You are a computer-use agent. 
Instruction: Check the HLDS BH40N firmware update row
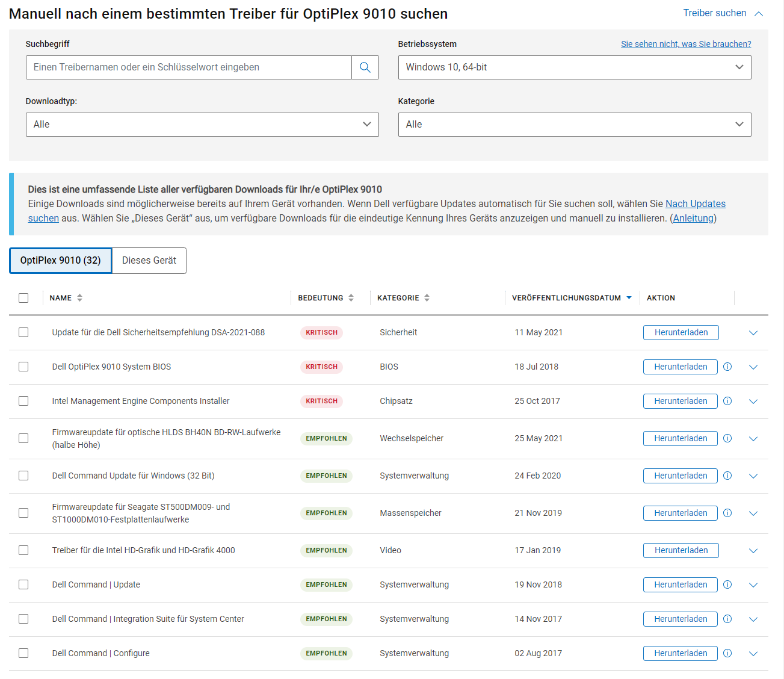tap(23, 438)
